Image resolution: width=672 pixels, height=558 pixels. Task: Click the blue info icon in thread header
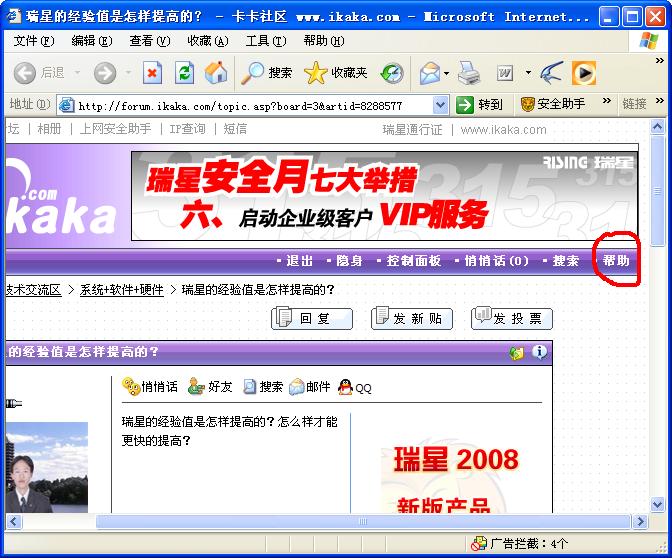click(x=539, y=352)
